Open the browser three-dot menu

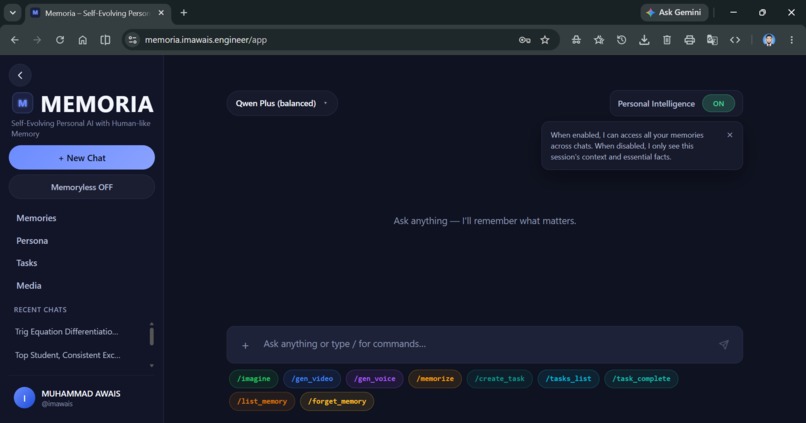792,40
